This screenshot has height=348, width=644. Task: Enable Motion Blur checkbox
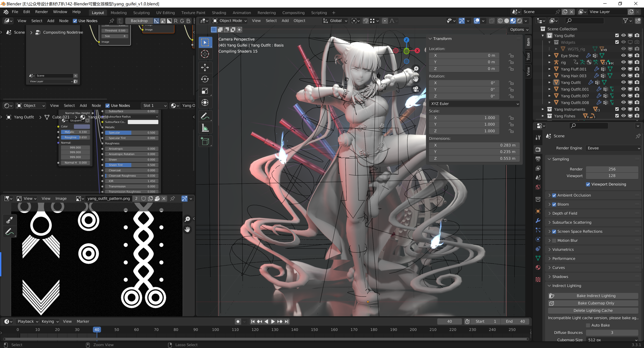click(x=554, y=240)
